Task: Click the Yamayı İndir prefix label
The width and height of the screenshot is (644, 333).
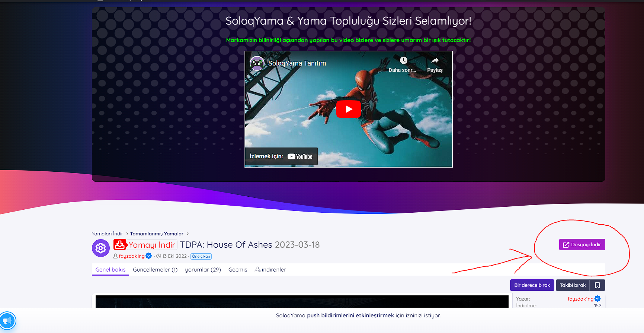Action: (x=152, y=245)
